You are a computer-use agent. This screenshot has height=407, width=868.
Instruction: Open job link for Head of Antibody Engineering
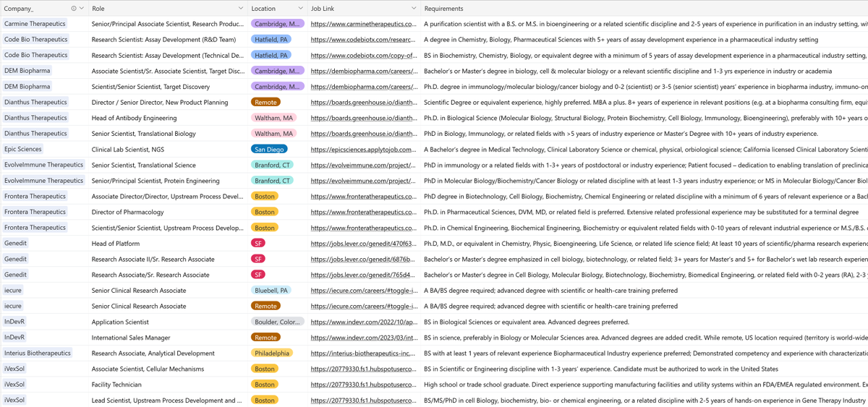364,118
